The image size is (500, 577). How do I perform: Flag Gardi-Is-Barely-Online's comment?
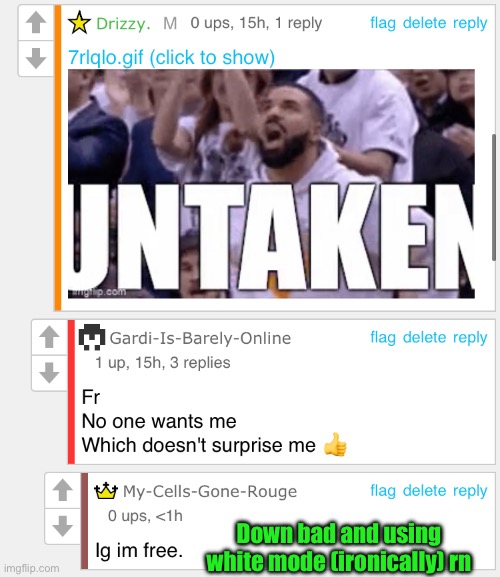tap(383, 337)
